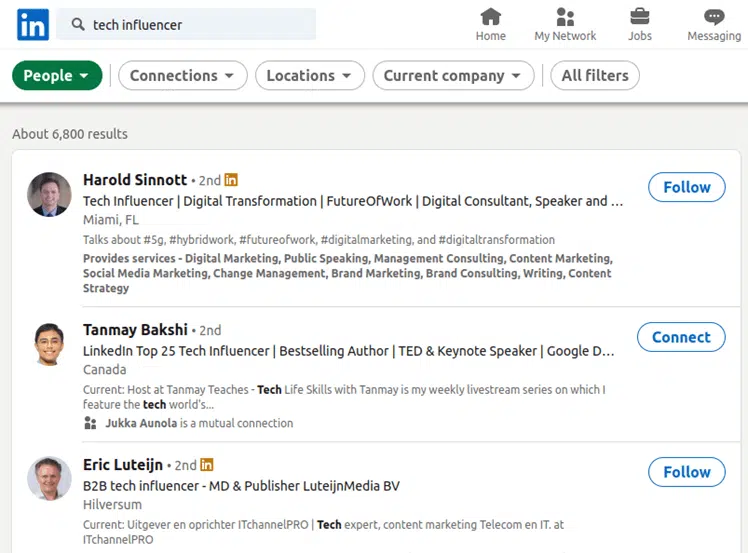748x553 pixels.
Task: Focus the 'tech influencer' search field
Action: tap(186, 24)
